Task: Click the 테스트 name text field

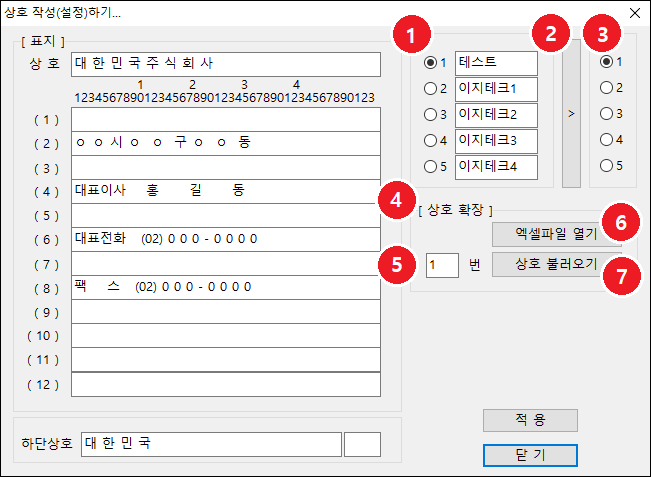Action: 496,62
